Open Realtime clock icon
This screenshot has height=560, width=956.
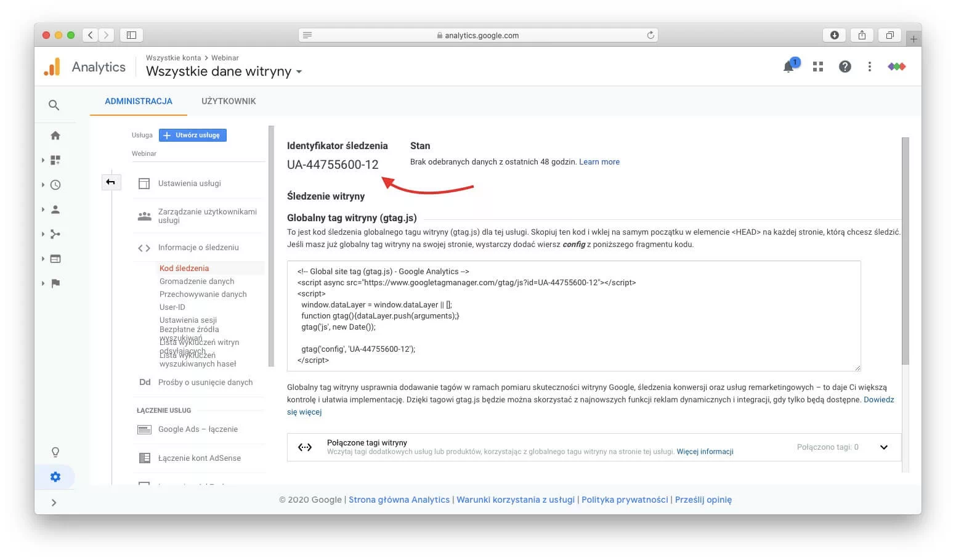pos(55,185)
